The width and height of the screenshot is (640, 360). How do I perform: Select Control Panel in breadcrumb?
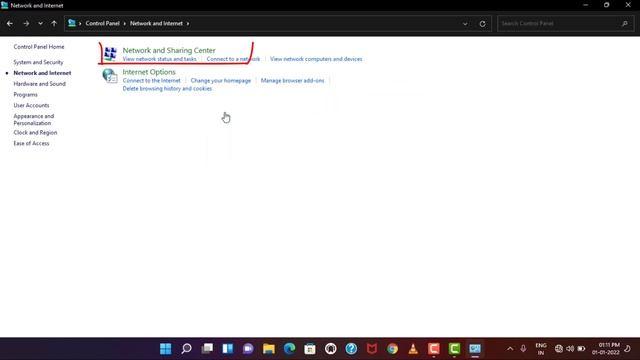(102, 24)
